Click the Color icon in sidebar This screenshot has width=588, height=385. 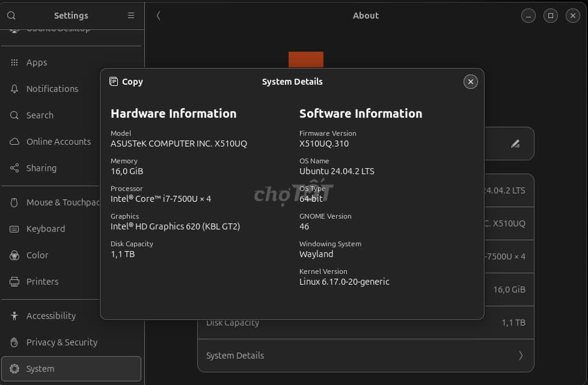click(14, 255)
